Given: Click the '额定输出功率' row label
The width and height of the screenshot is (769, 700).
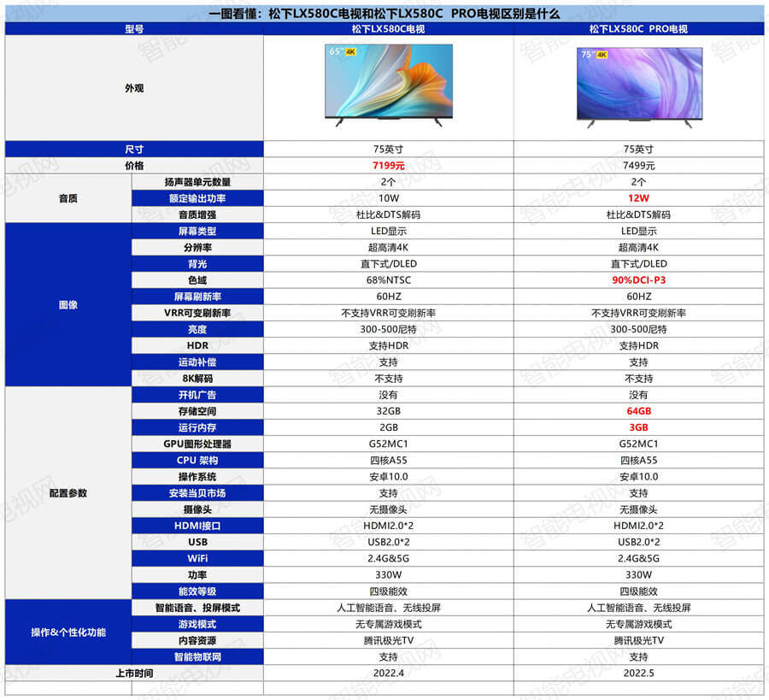Looking at the screenshot, I should tap(197, 198).
